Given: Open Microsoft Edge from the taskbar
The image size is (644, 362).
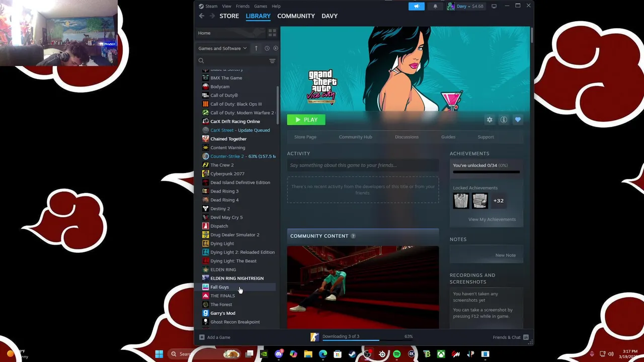Looking at the screenshot, I should click(323, 354).
